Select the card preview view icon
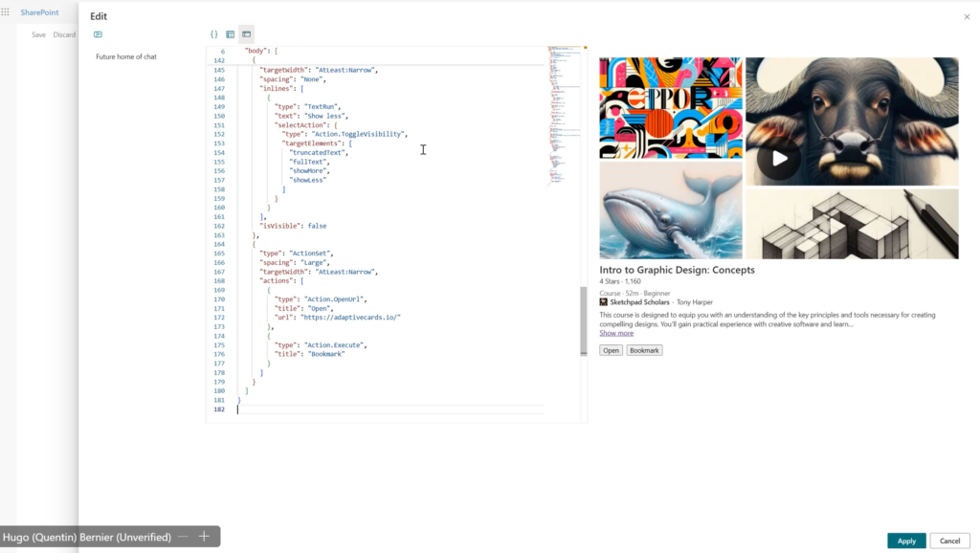Screen dimensions: 980x553 (x=246, y=34)
